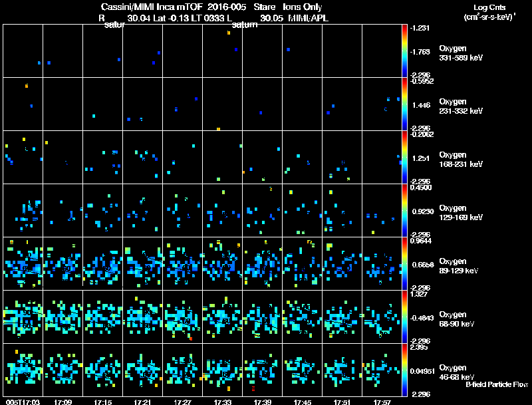Image resolution: width=532 pixels, height=405 pixels.
Task: Click the Log Cnts units legend heading
Action: (489, 12)
